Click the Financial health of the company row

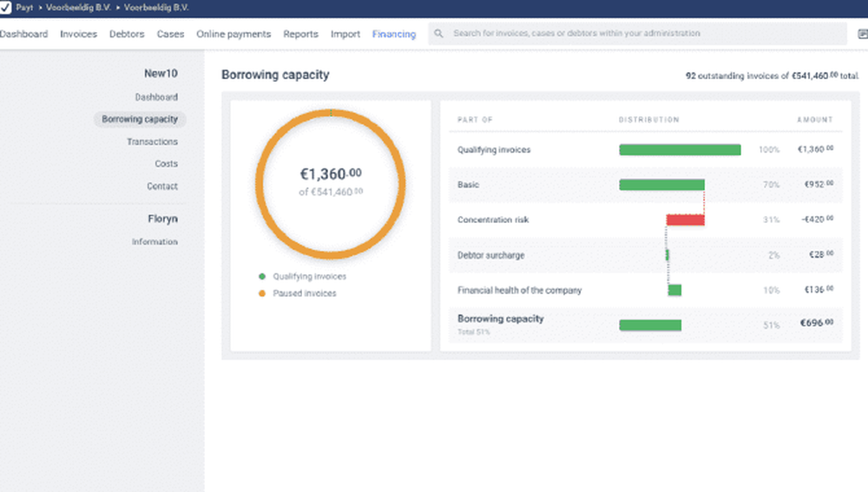point(519,291)
